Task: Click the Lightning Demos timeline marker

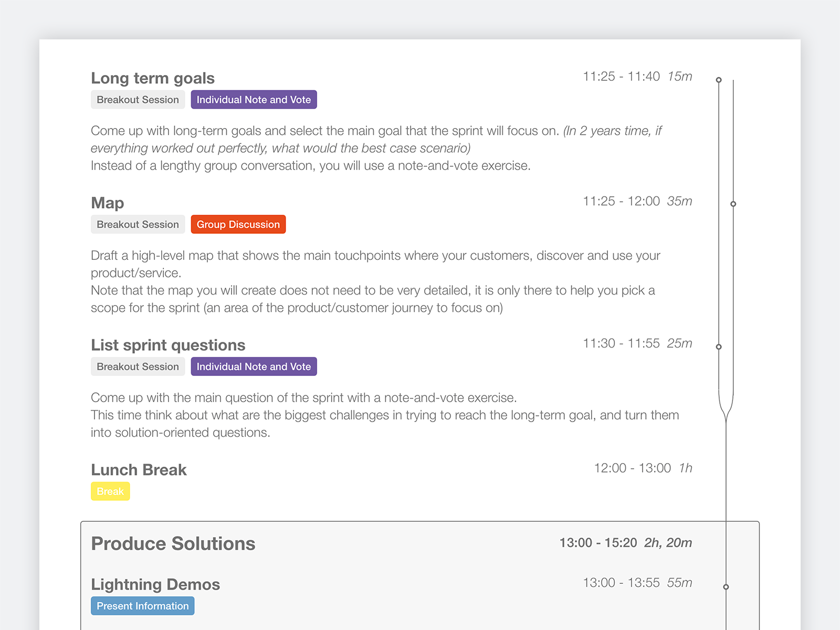Action: click(726, 587)
